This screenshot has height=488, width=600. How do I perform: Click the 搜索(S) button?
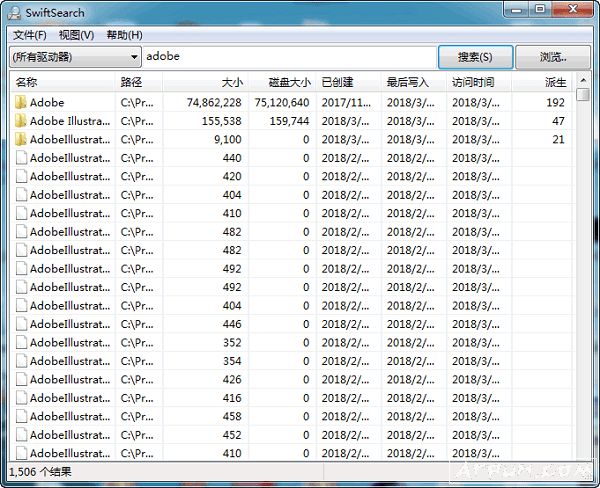475,57
